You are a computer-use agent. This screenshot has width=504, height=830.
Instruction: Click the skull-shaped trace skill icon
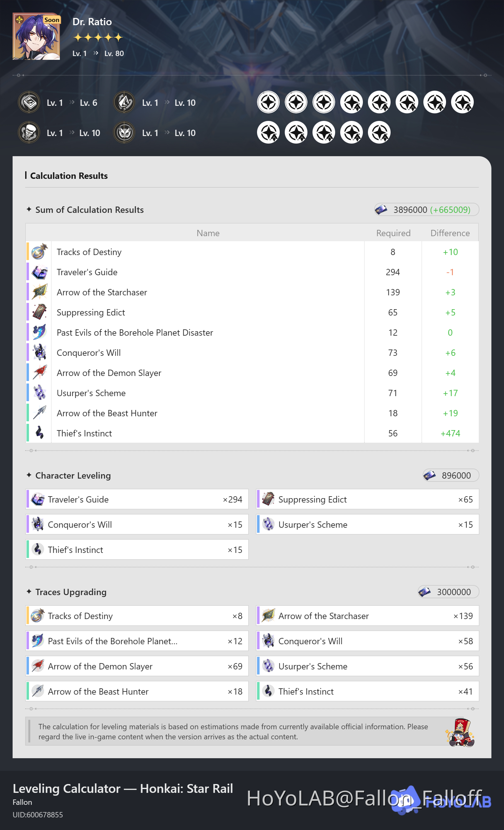[x=29, y=133]
